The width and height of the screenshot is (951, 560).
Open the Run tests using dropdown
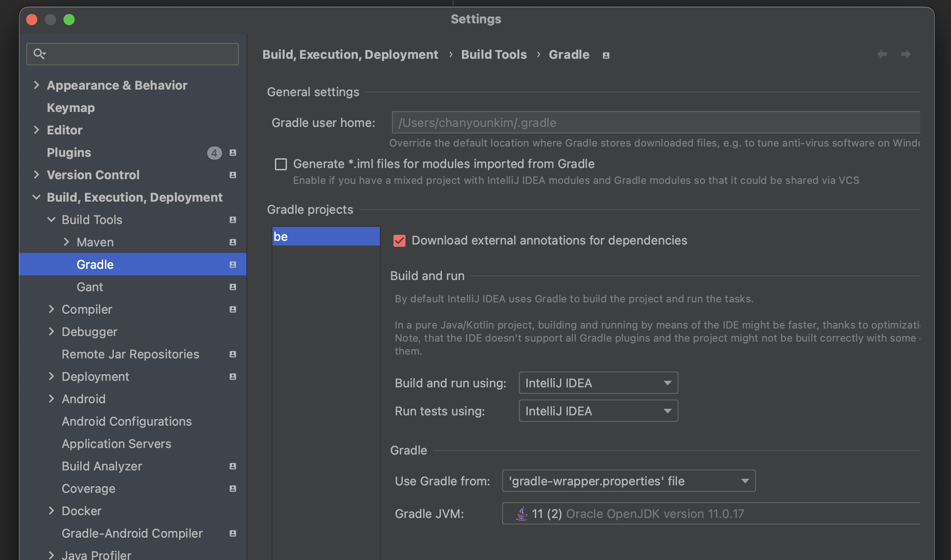tap(598, 411)
